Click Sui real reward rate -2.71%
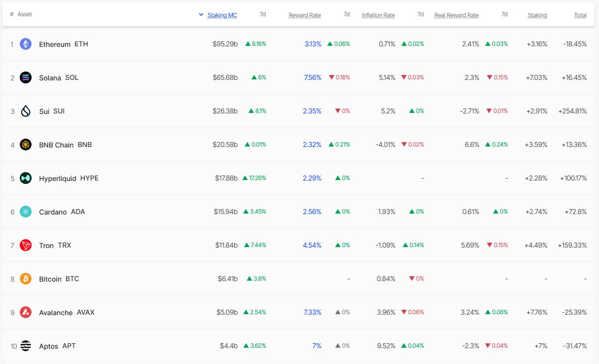599x364 pixels. coord(470,111)
